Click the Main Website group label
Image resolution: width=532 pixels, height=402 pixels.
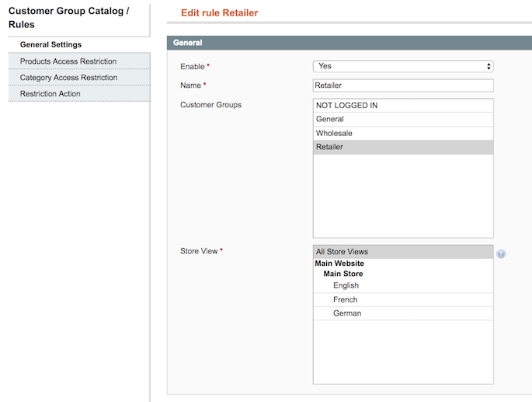coord(339,264)
